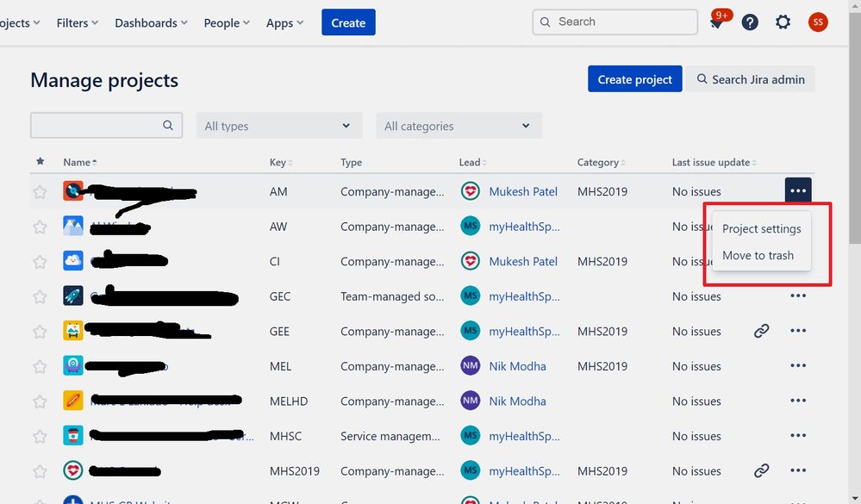The image size is (861, 504).
Task: Click the CI project cloud avatar icon
Action: click(73, 261)
